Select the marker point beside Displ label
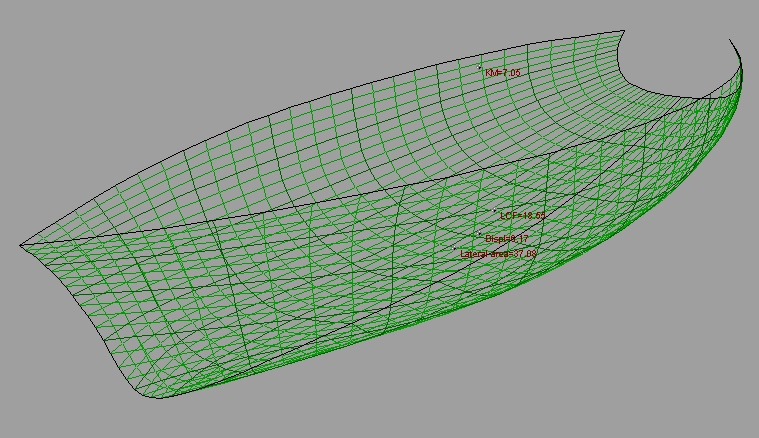 point(480,234)
